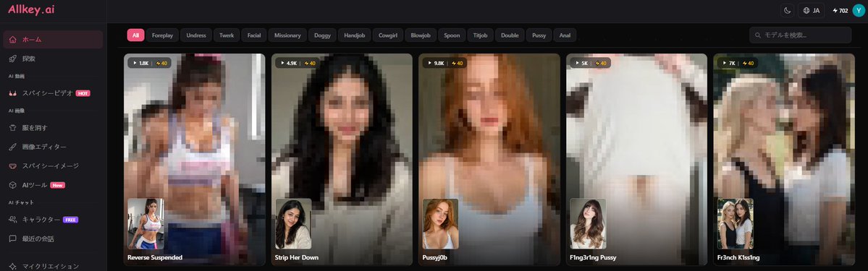Click the icon beside スパイシービデオ
This screenshot has height=271, width=868.
coord(13,93)
